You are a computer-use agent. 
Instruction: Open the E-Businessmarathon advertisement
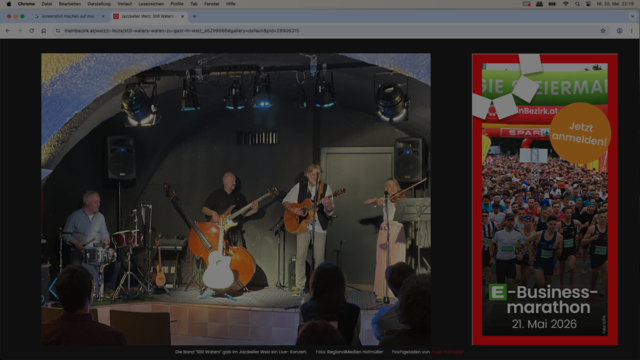[544, 199]
